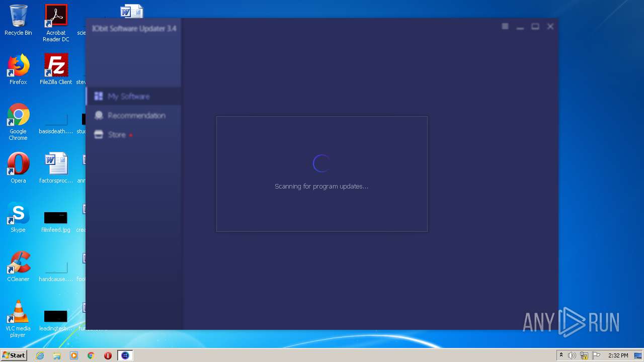Screen dimensions: 644x362
Task: Click the Store shop icon
Action: (99, 134)
